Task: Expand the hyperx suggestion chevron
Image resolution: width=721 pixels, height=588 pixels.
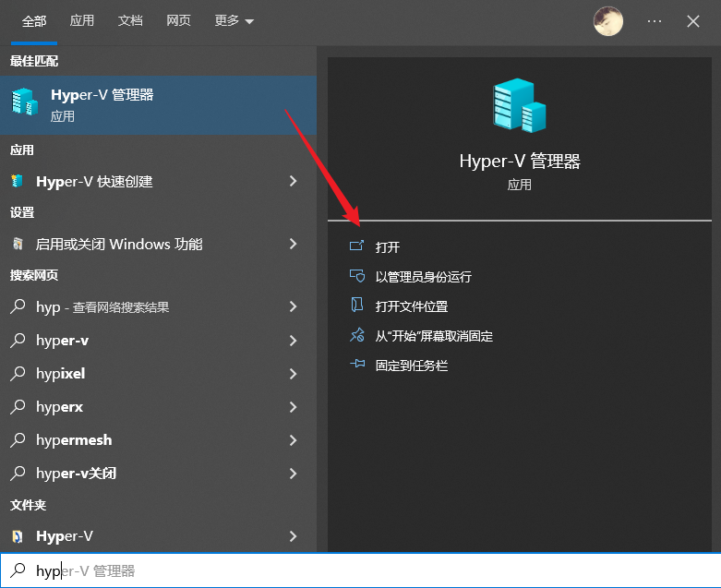Action: pos(293,407)
